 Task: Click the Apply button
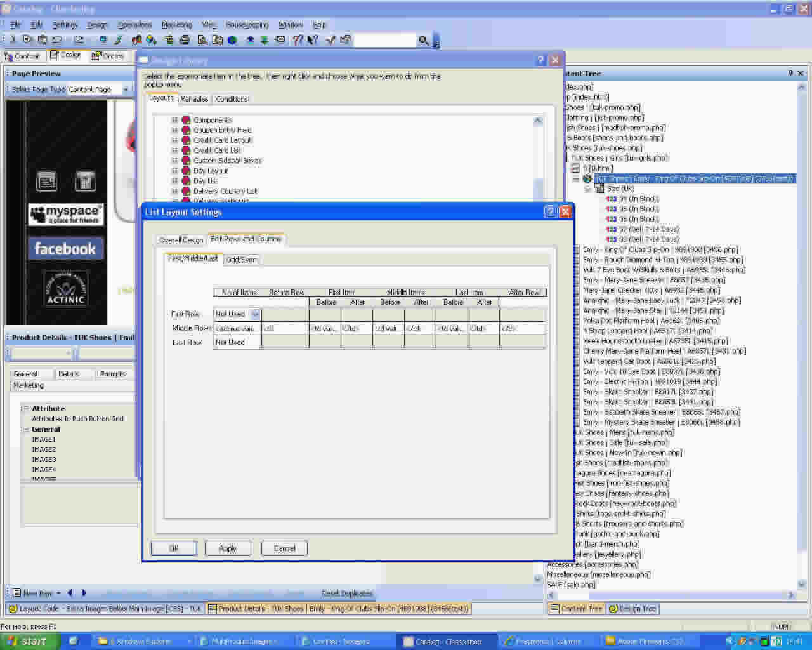[x=228, y=548]
